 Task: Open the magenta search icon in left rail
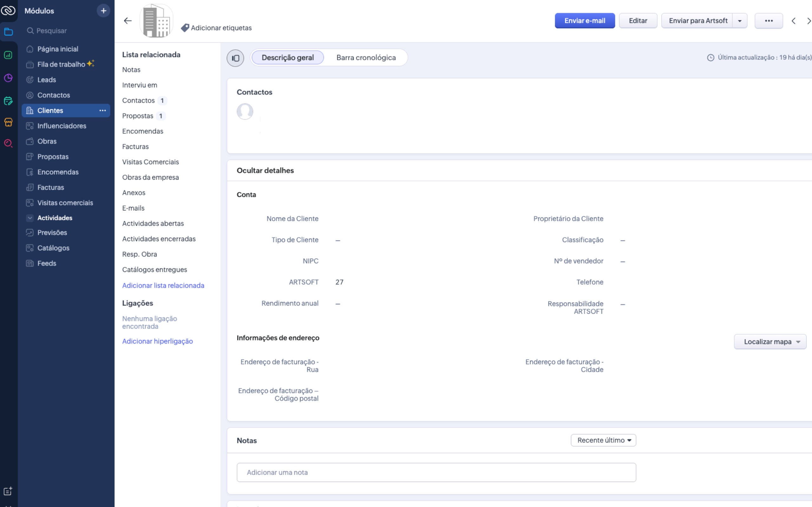(x=8, y=144)
